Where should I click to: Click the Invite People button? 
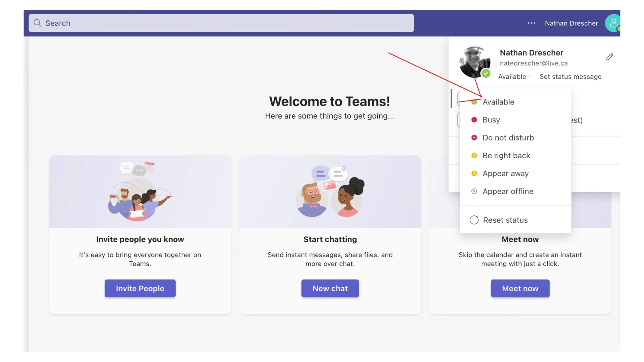[x=140, y=288]
